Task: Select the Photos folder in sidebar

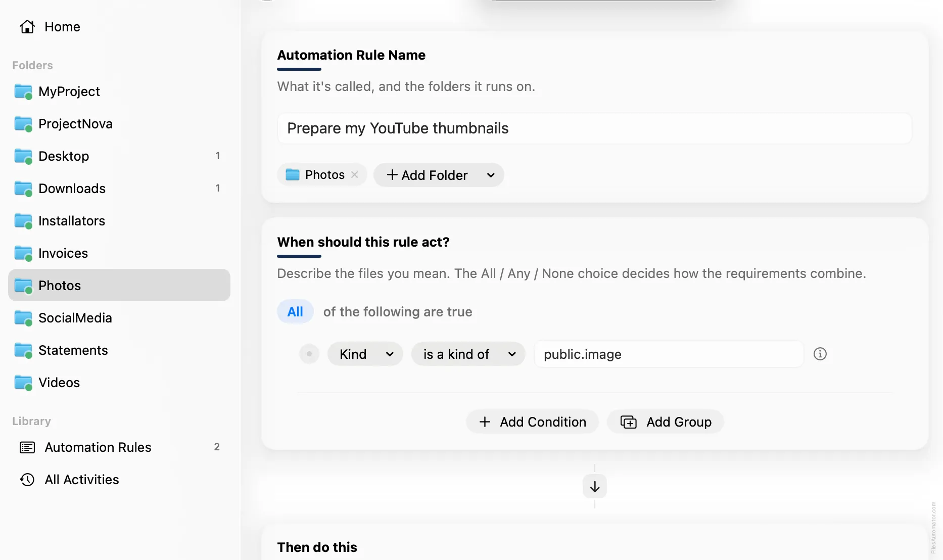Action: [x=119, y=285]
